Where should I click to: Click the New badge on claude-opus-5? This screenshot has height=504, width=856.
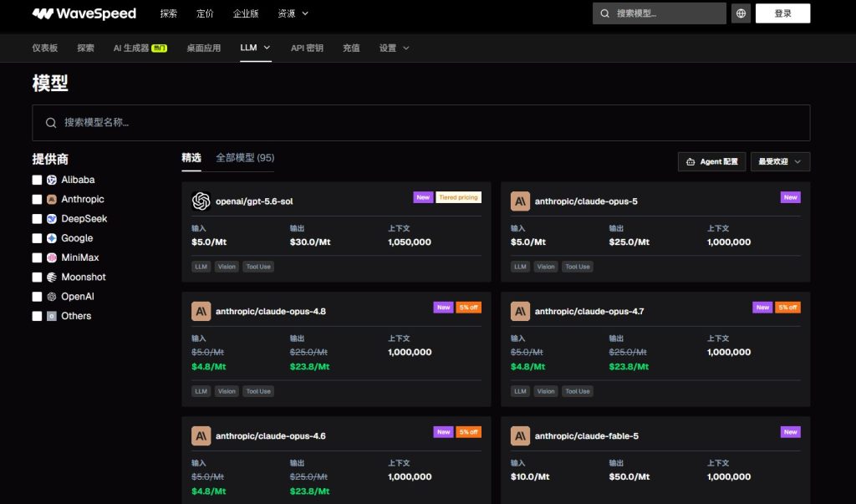791,197
